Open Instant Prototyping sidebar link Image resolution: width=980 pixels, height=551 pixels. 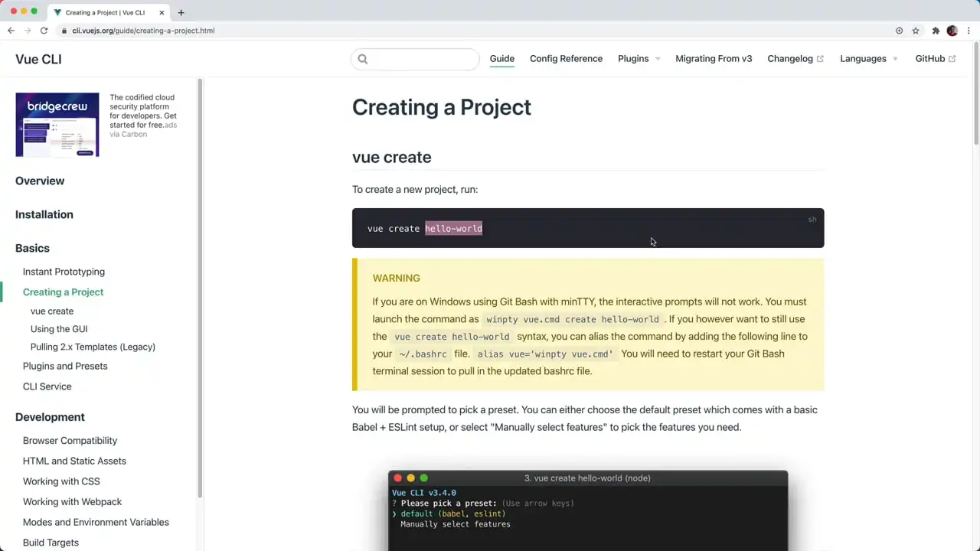pos(64,272)
